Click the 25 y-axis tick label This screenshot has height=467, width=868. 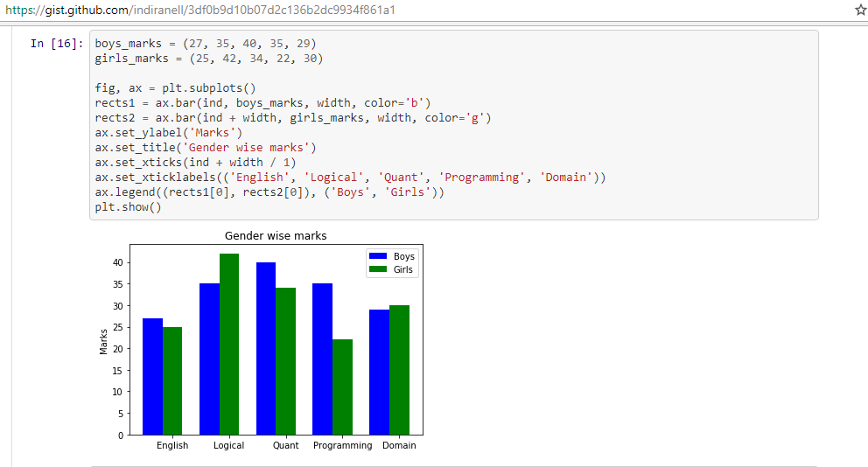tap(117, 328)
